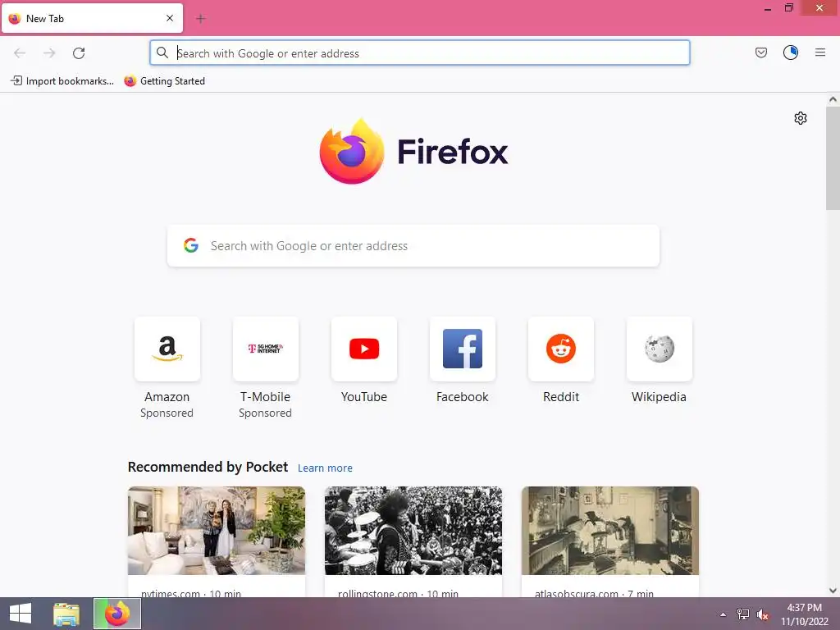Click the magnifier icon in address bar
Image resolution: width=840 pixels, height=630 pixels.
[x=162, y=52]
